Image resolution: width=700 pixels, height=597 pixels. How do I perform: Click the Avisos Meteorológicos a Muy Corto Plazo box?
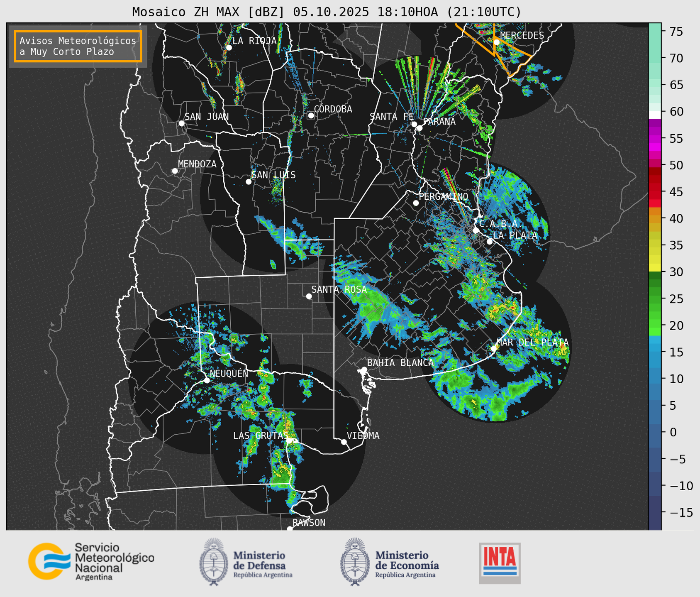tap(78, 46)
